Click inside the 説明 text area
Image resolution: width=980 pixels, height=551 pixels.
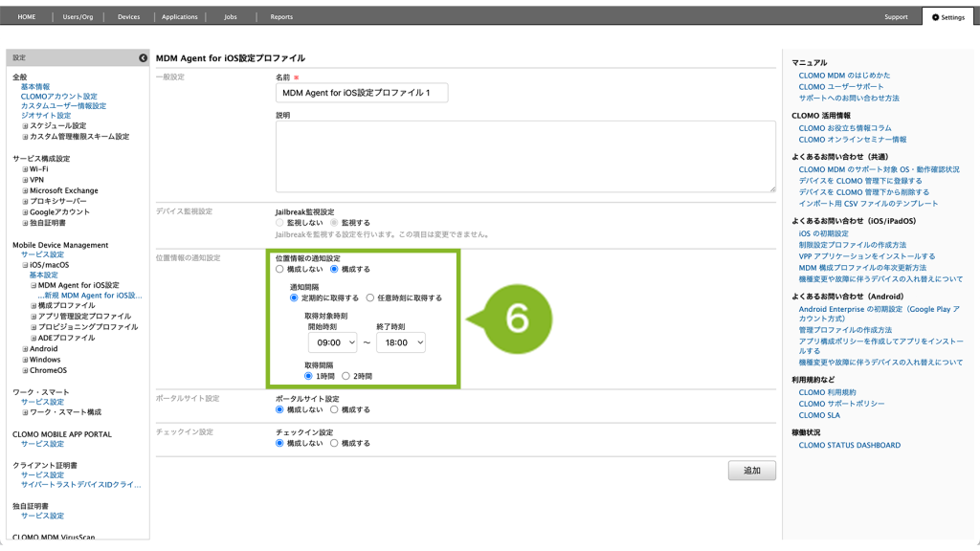(x=524, y=156)
